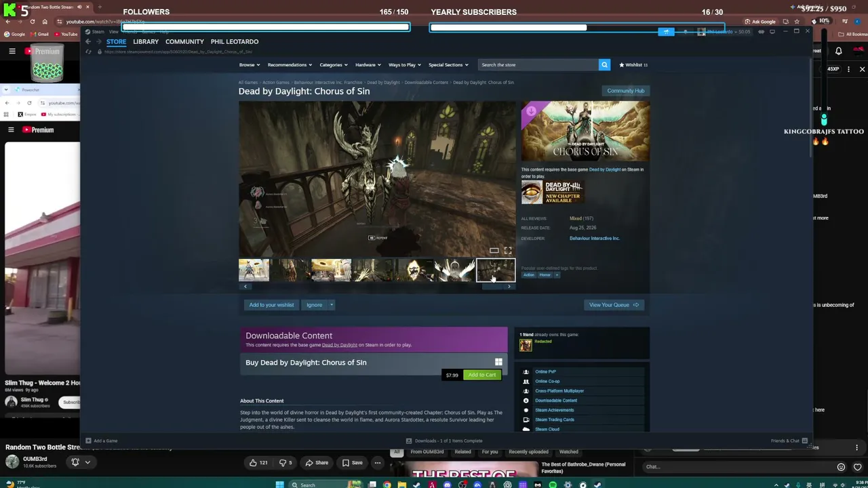The width and height of the screenshot is (868, 488).
Task: Like the YouTube video
Action: tap(258, 463)
